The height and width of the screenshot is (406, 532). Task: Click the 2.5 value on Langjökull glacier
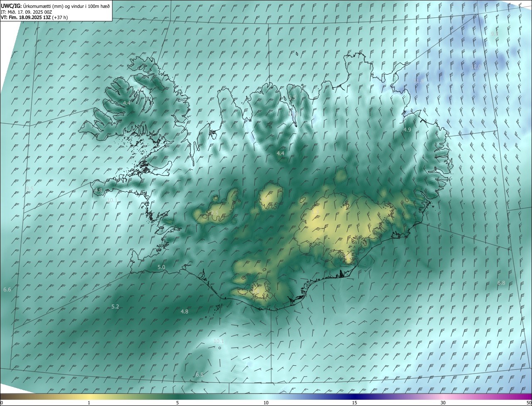[214, 213]
